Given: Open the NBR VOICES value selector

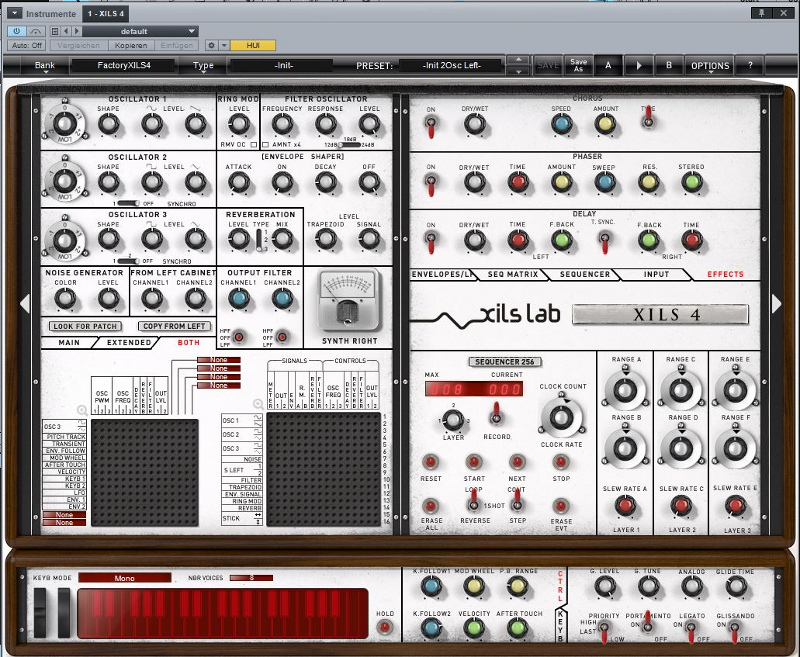Looking at the screenshot, I should click(251, 578).
